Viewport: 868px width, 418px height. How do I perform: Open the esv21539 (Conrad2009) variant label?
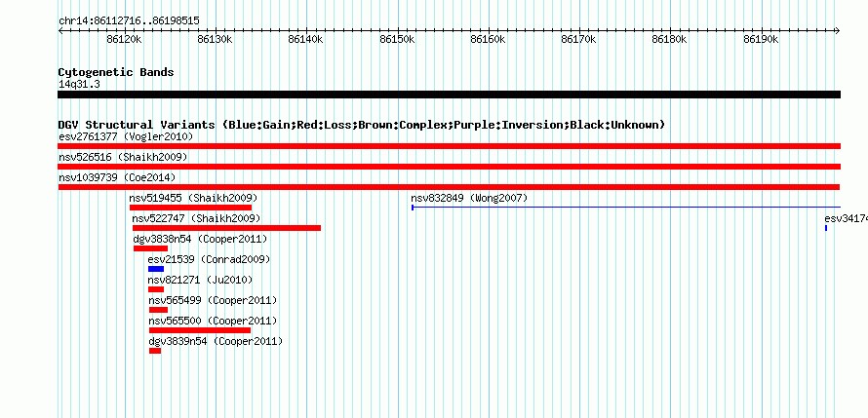209,259
